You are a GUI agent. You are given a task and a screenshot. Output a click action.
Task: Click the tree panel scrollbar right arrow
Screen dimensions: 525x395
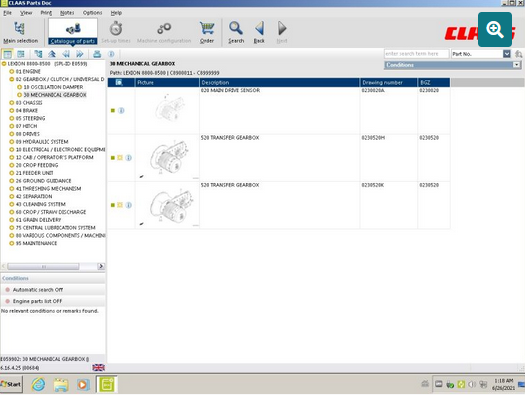pyautogui.click(x=100, y=266)
